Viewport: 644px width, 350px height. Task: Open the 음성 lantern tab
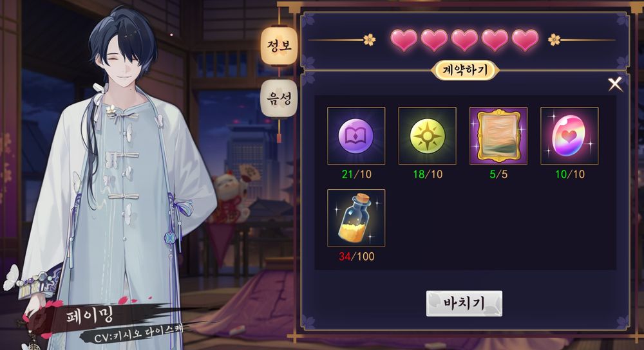coord(279,98)
